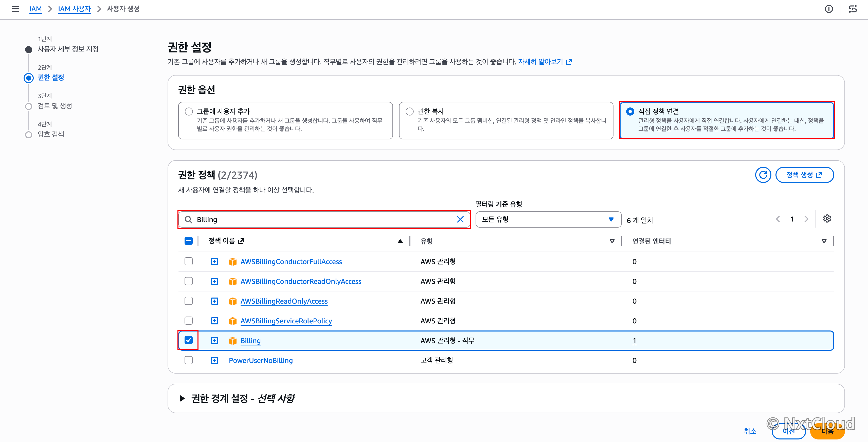Image resolution: width=868 pixels, height=442 pixels.
Task: Go to the IAM 사용자 breadcrumb
Action: [75, 9]
